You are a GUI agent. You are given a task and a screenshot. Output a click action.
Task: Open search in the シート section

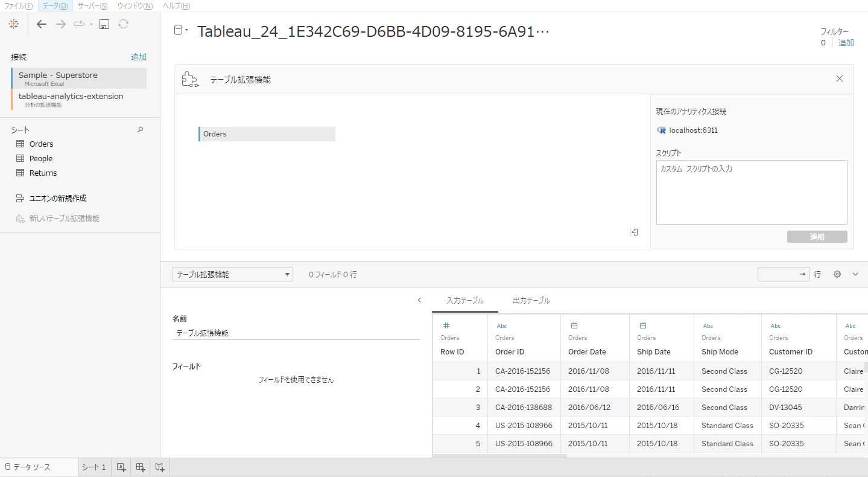(x=141, y=129)
